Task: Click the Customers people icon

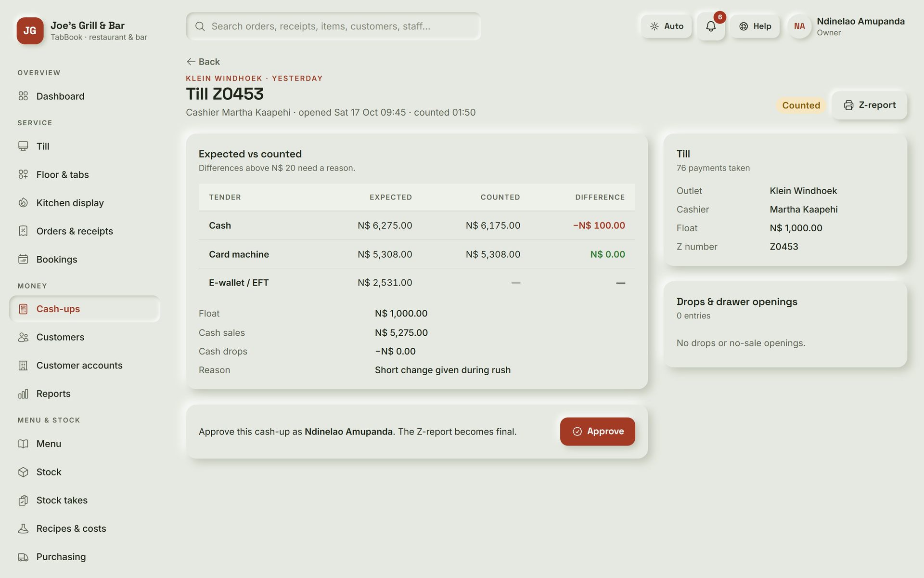Action: click(23, 337)
